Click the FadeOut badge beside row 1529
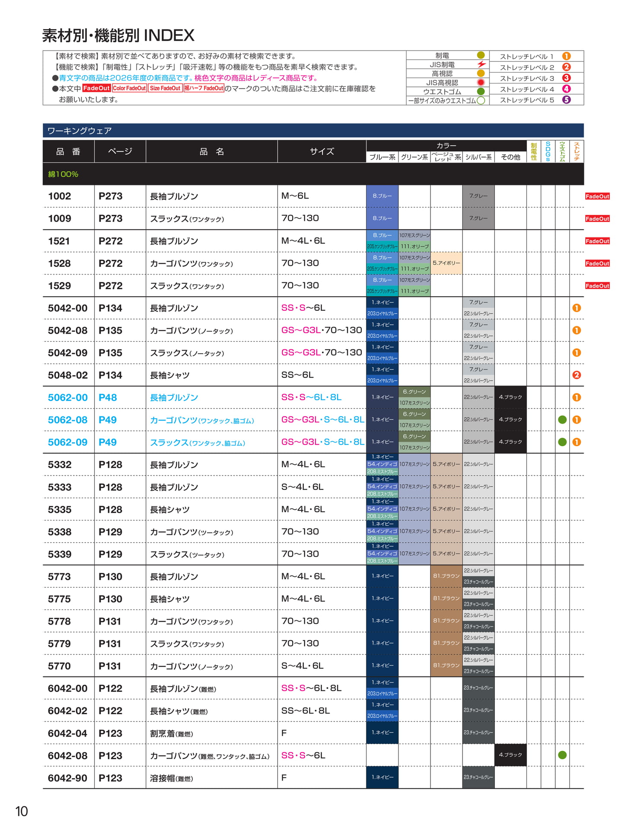The width and height of the screenshot is (644, 830). point(597,286)
